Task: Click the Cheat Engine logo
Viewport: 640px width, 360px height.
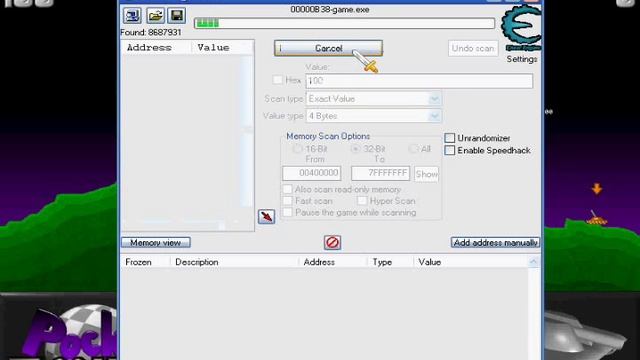Action: (521, 27)
